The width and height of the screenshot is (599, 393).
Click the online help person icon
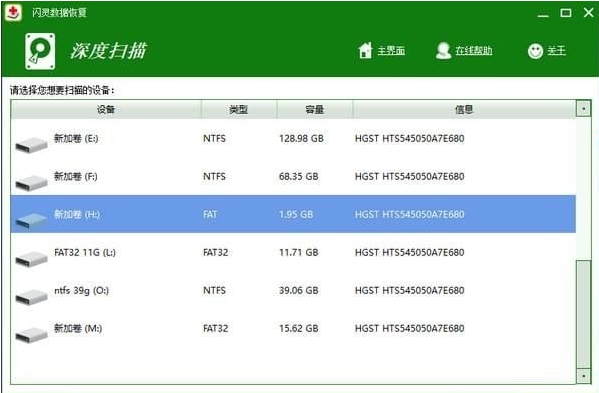[443, 50]
